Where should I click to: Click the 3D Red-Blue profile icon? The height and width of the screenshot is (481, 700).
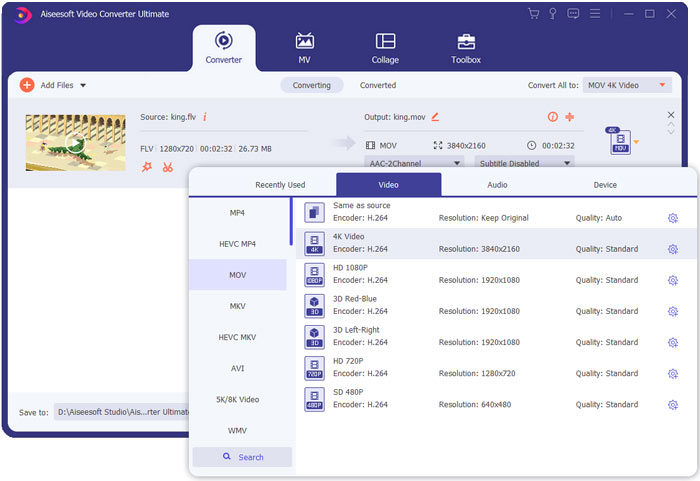tap(314, 305)
